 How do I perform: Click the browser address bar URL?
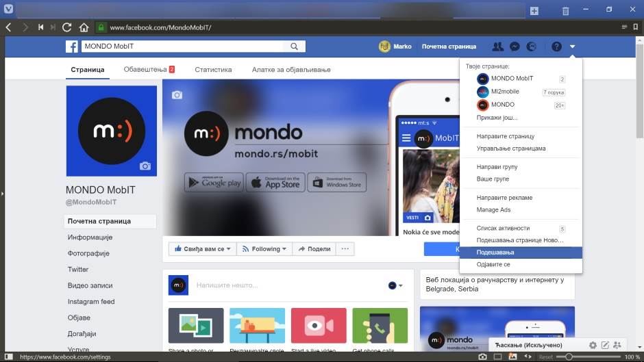[x=160, y=27]
